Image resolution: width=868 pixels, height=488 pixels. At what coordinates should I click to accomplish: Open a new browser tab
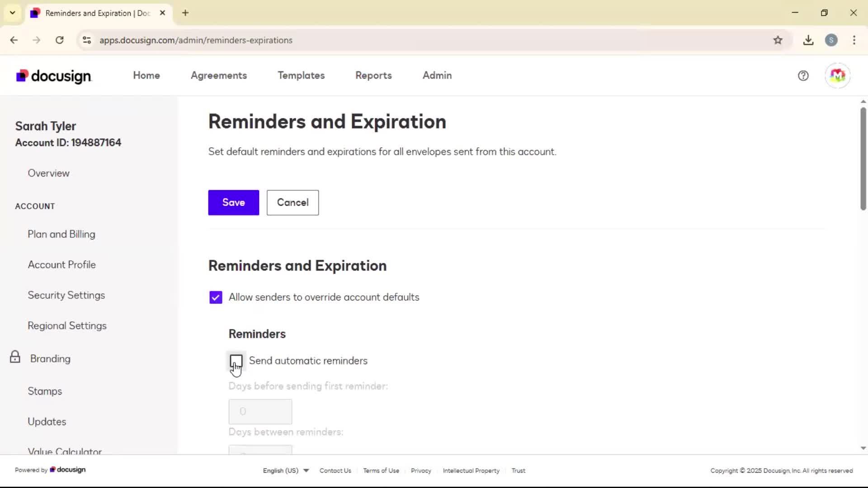click(185, 13)
